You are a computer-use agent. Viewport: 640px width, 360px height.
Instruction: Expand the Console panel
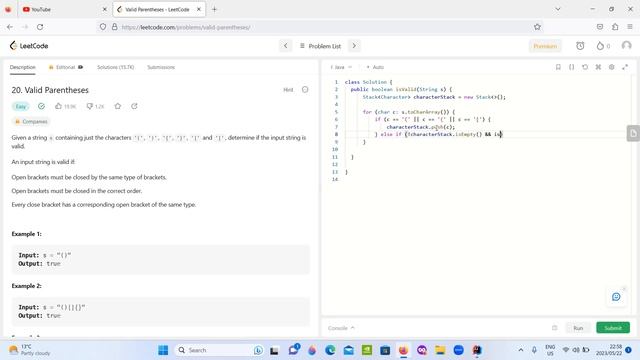(x=341, y=328)
